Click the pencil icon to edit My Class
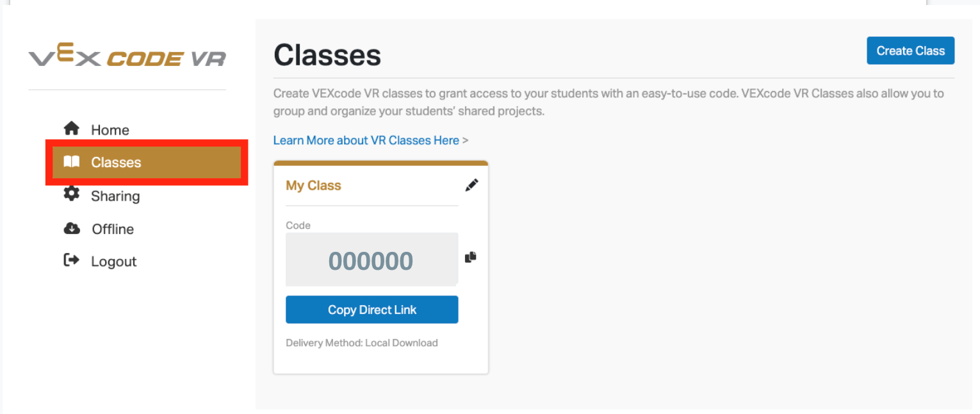 pyautogui.click(x=471, y=185)
